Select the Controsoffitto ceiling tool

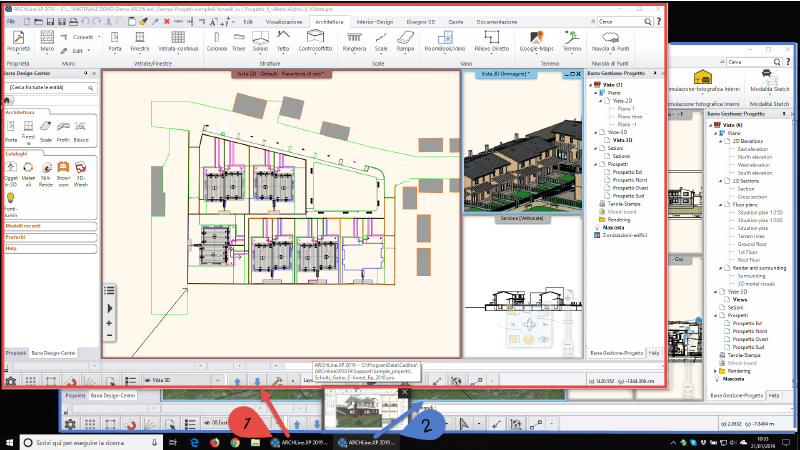tap(315, 41)
